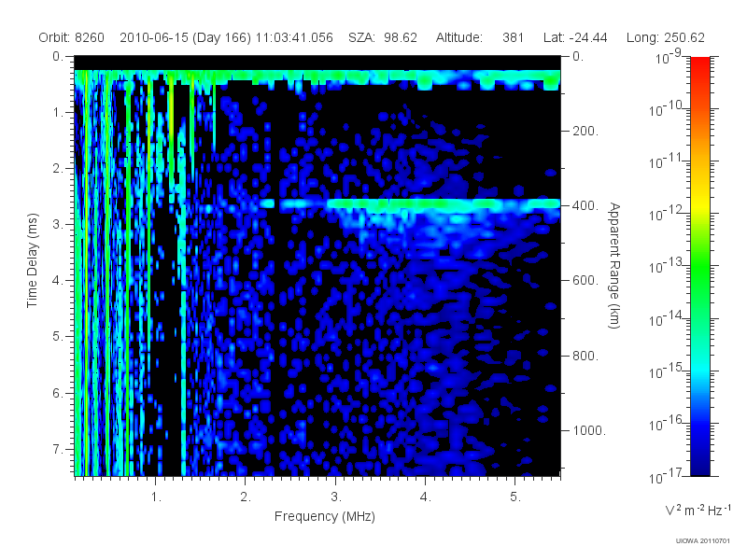Click the colorbar label '10^-15'
Screen dimensions: 747x560
(668, 371)
